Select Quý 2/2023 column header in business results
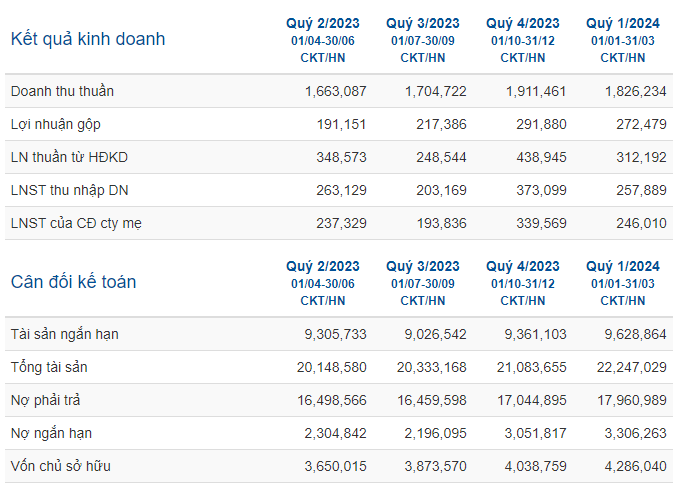680x489 pixels. point(323,23)
